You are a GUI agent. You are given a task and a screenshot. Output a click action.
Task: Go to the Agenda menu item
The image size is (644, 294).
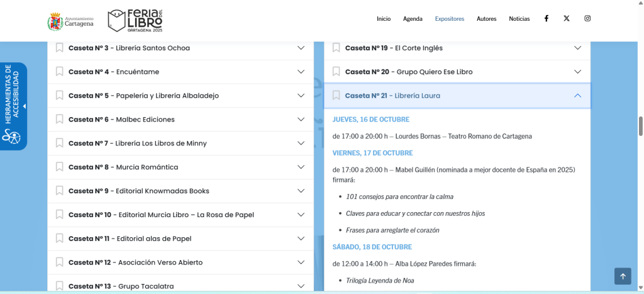413,19
